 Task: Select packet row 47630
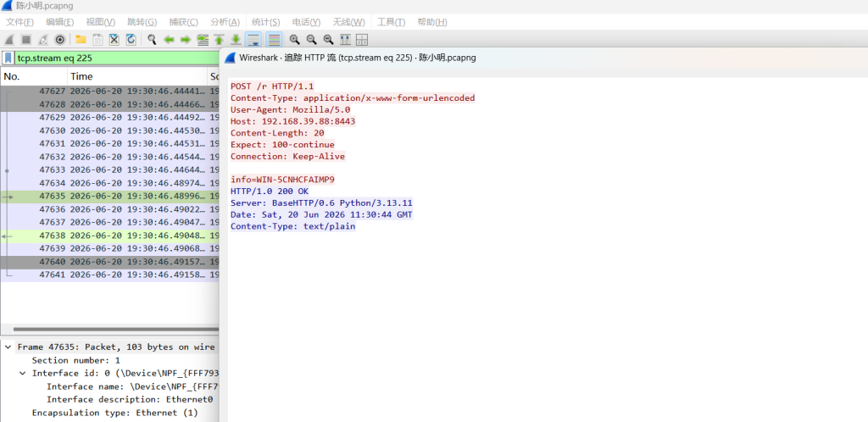coord(109,130)
